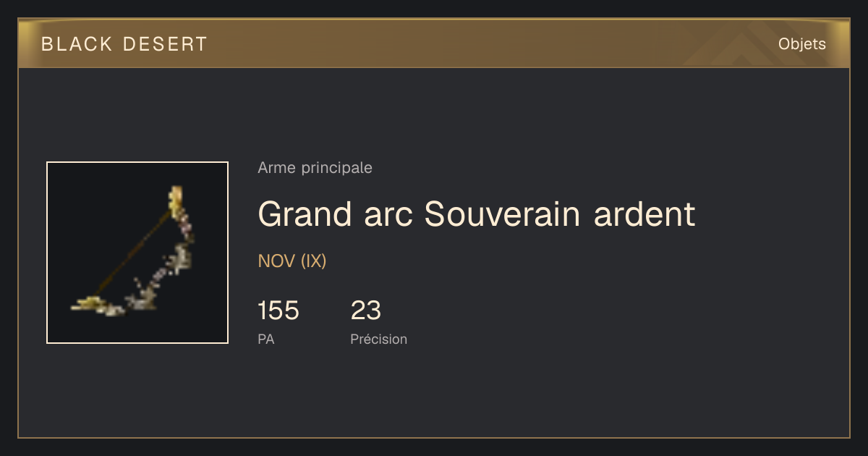The height and width of the screenshot is (456, 868).
Task: Click the Grand arc Souverain ardent title
Action: 476,214
